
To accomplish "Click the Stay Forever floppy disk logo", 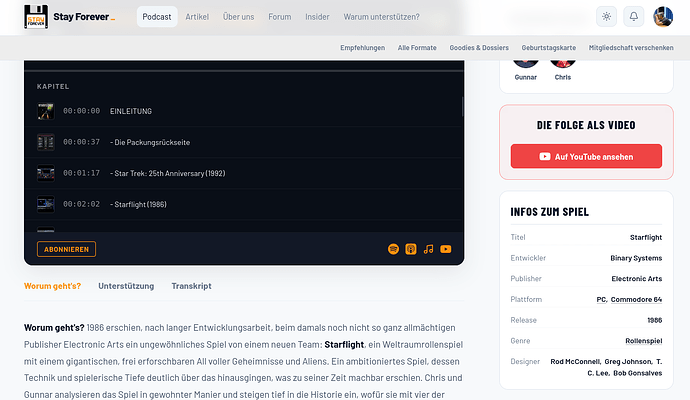I will pos(36,17).
